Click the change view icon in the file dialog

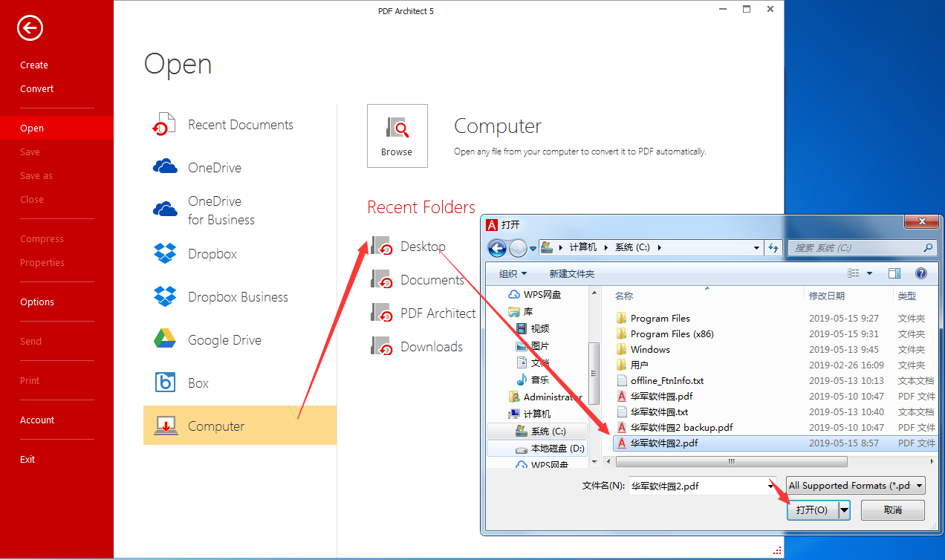[x=854, y=273]
